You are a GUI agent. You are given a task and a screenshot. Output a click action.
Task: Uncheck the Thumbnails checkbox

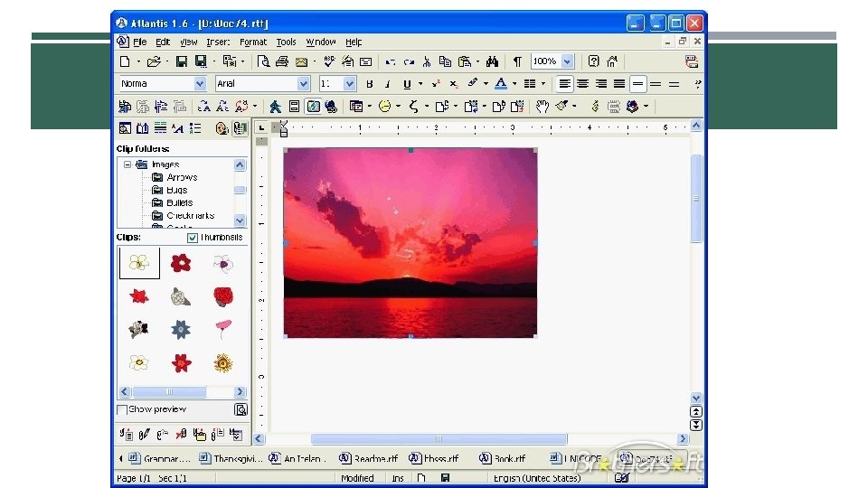tap(192, 238)
